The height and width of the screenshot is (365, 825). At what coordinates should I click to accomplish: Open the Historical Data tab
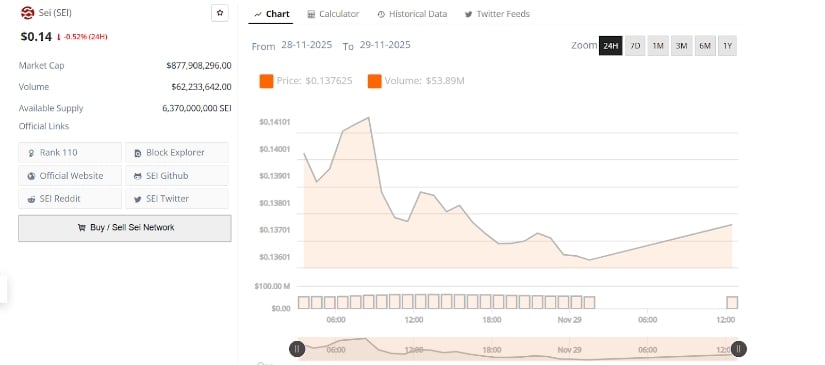tap(412, 14)
